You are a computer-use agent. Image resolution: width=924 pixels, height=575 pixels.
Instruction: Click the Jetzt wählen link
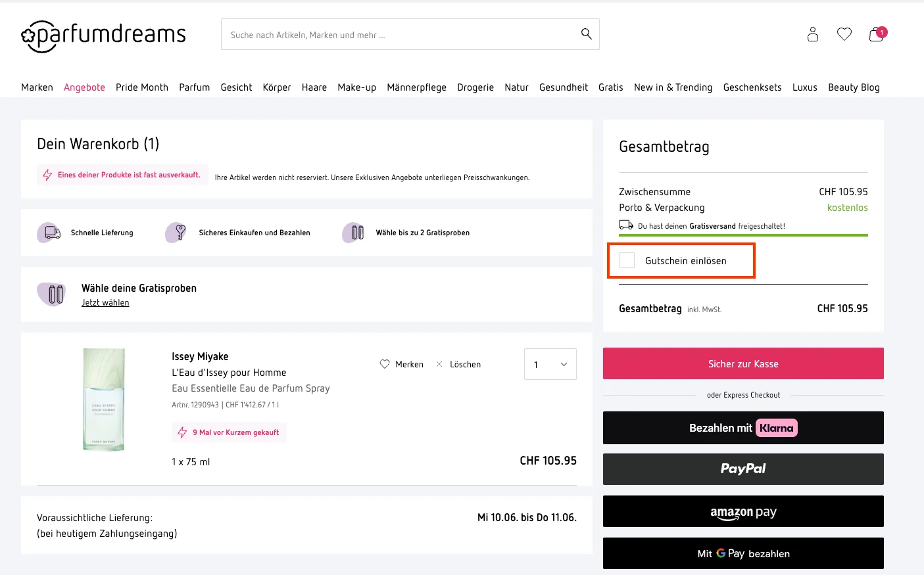(105, 303)
